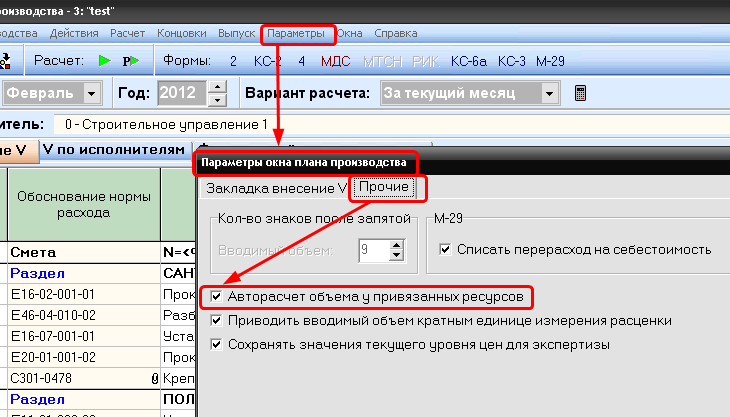Toggle Сохранять значения текущего уровня цен
Image resolution: width=730 pixels, height=417 pixels.
point(216,344)
